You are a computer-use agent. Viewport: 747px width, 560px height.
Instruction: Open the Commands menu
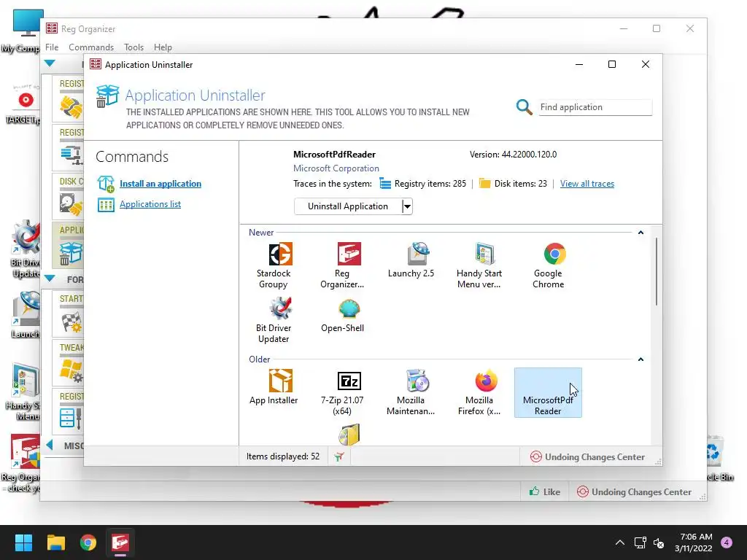pos(91,47)
